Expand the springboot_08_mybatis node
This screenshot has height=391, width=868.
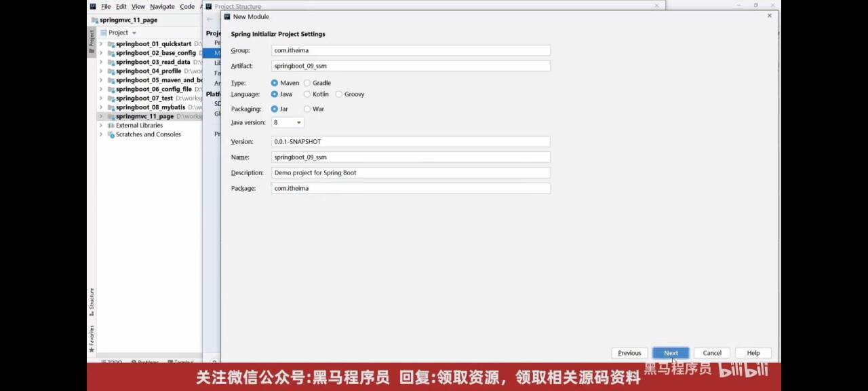101,107
